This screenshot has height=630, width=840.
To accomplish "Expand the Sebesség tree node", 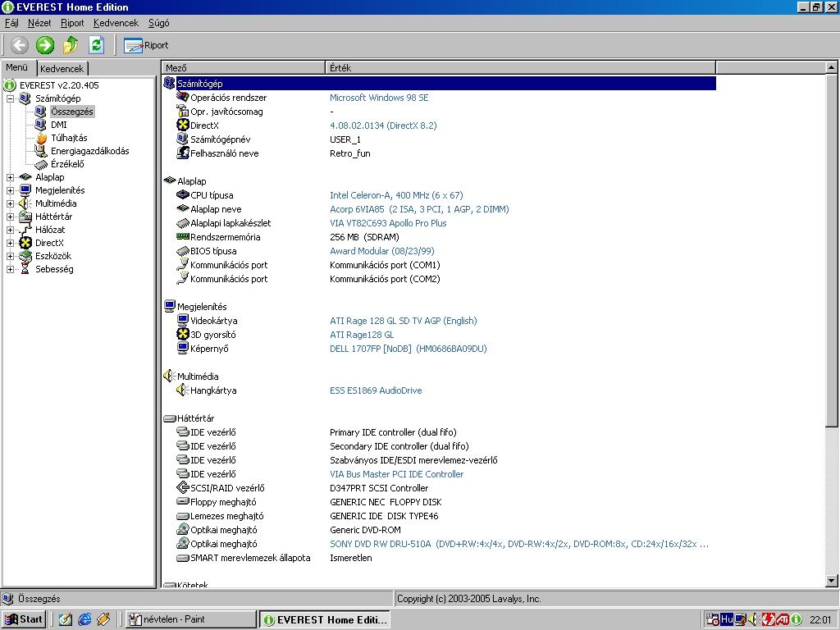I will coord(10,269).
